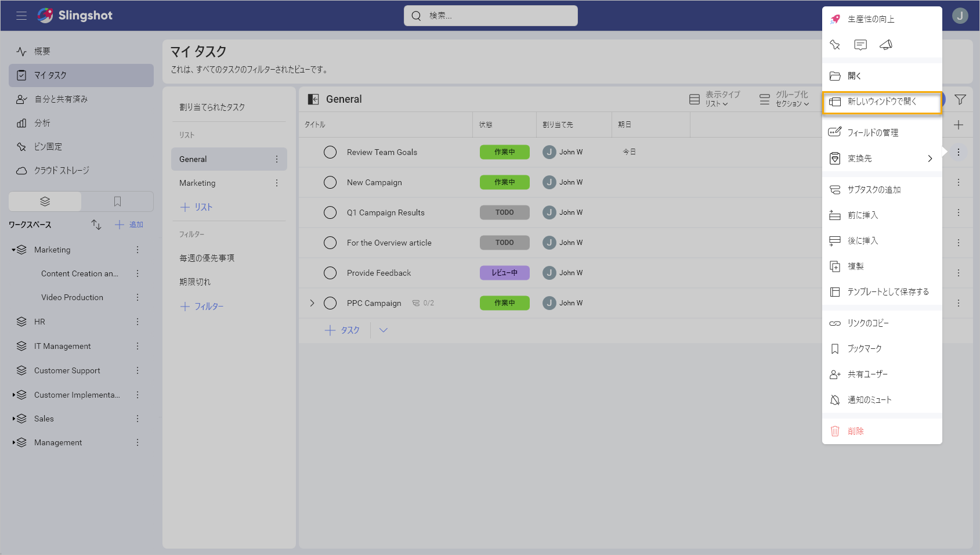Viewport: 980px width, 555px height.
Task: Open row menu for Q1 Campaign Results
Action: click(x=959, y=212)
